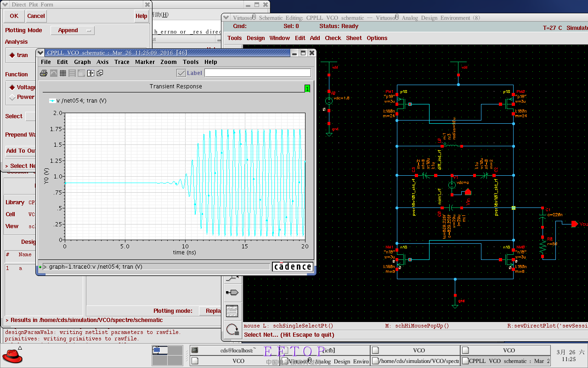The width and height of the screenshot is (588, 368).
Task: Select the pin tool in schematic sidebar
Action: tap(232, 292)
